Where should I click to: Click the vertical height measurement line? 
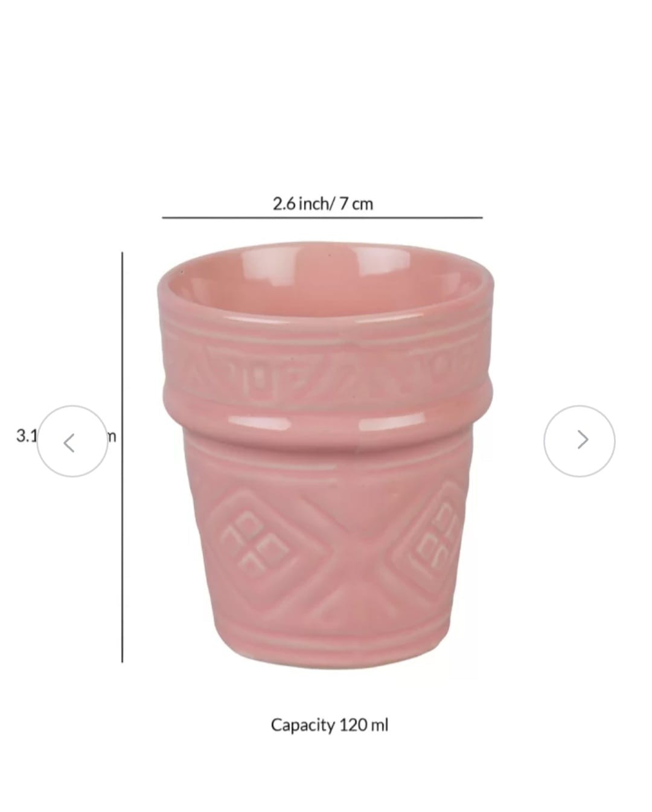123,457
